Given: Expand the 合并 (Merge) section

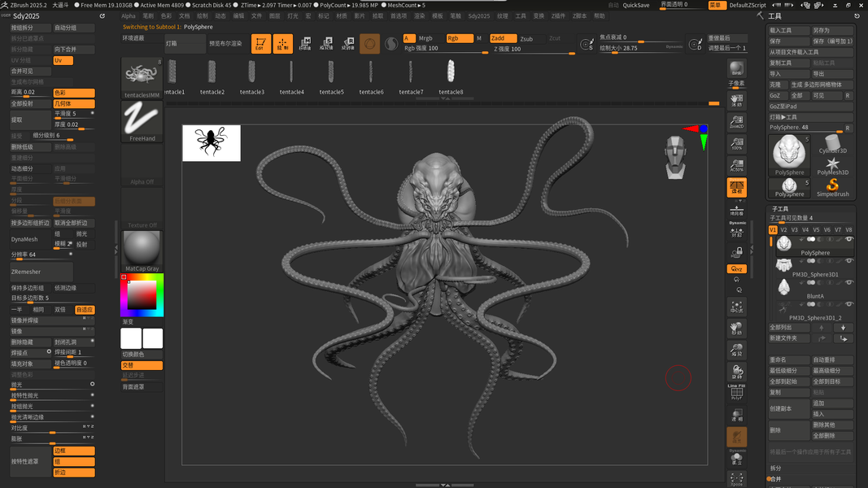Looking at the screenshot, I should point(775,479).
